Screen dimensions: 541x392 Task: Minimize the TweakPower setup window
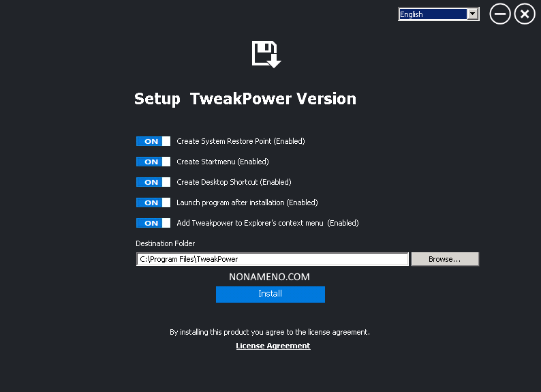(x=499, y=14)
